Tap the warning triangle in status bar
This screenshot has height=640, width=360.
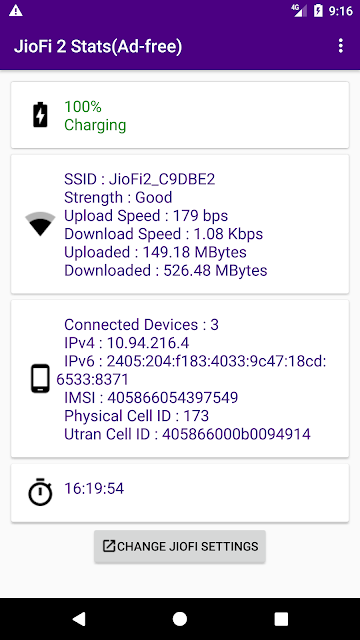[16, 11]
